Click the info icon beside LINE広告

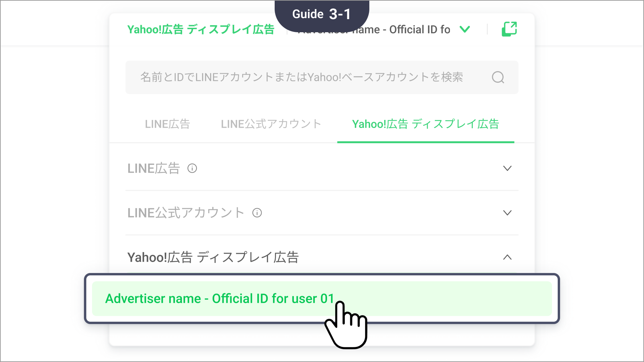pyautogui.click(x=192, y=168)
